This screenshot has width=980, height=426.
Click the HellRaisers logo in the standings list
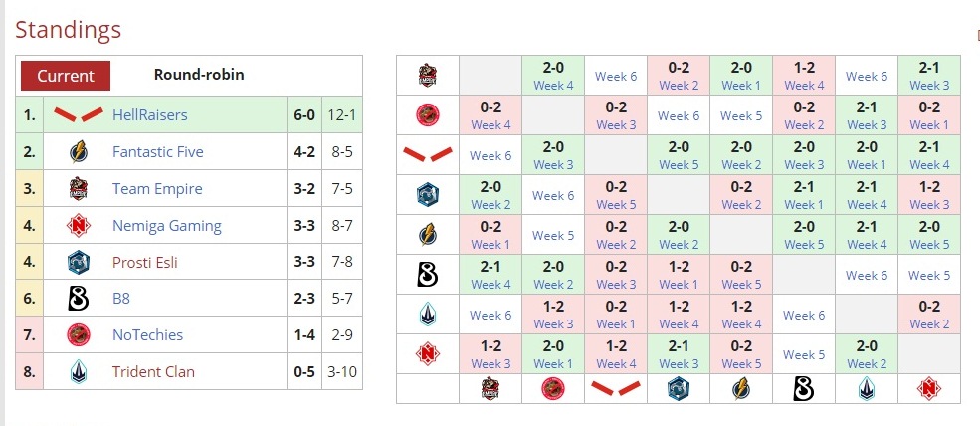(79, 115)
